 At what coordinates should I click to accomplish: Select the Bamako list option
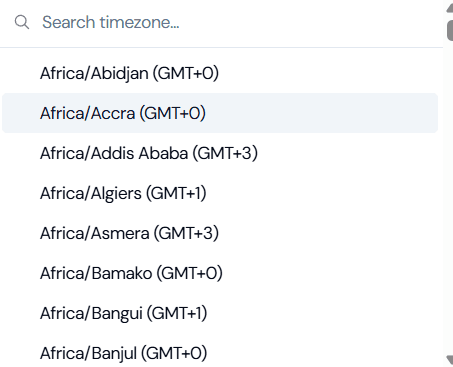(220, 273)
